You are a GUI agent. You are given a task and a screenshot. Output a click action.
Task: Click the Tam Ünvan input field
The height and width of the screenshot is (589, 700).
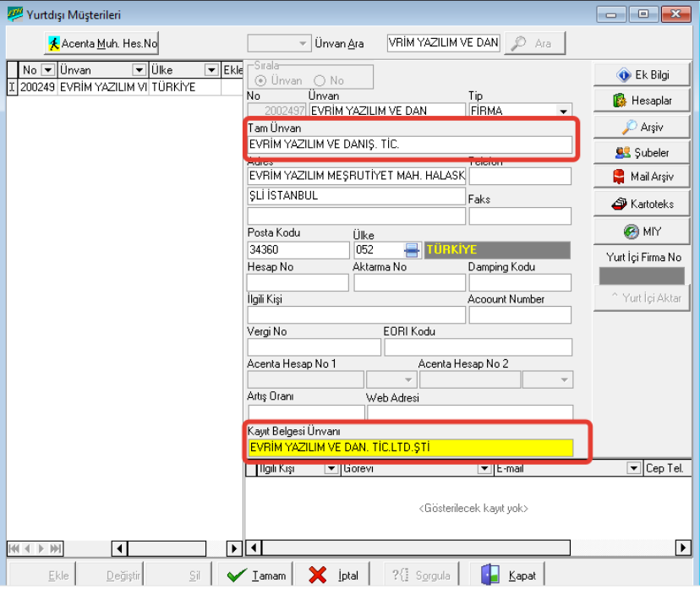409,145
